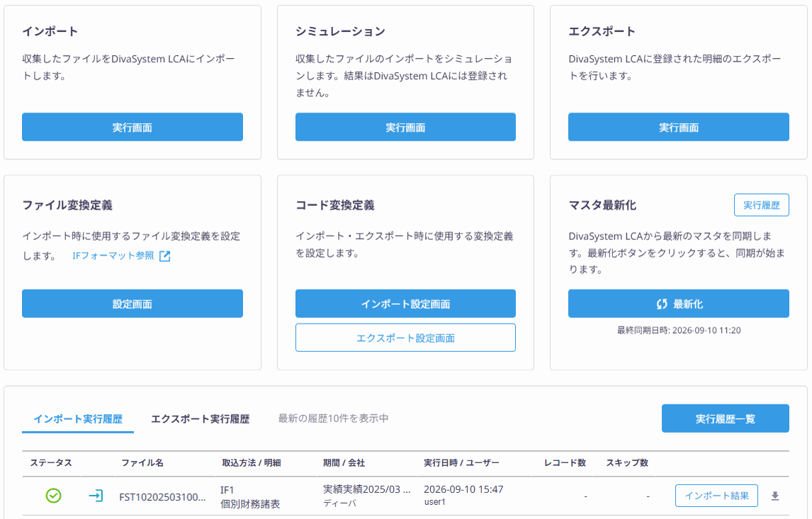The height and width of the screenshot is (519, 812).
Task: Click the レコード数 column header
Action: (x=565, y=462)
